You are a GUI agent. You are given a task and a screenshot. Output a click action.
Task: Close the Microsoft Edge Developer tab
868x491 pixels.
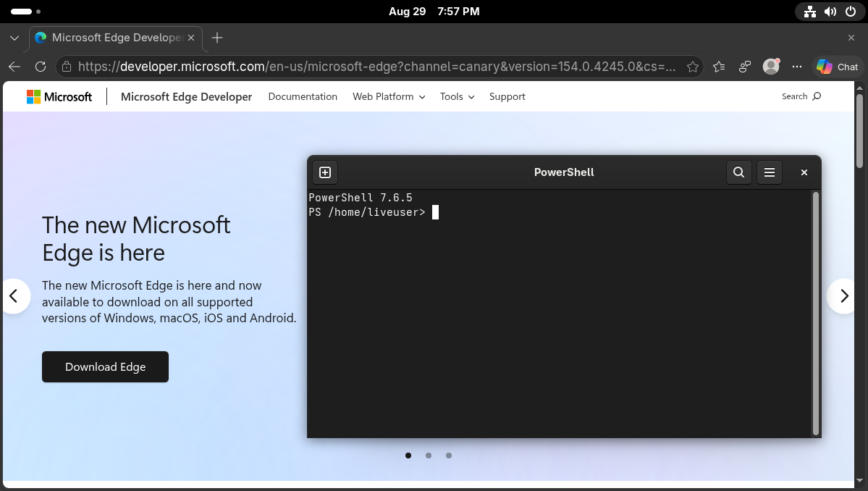(x=191, y=38)
